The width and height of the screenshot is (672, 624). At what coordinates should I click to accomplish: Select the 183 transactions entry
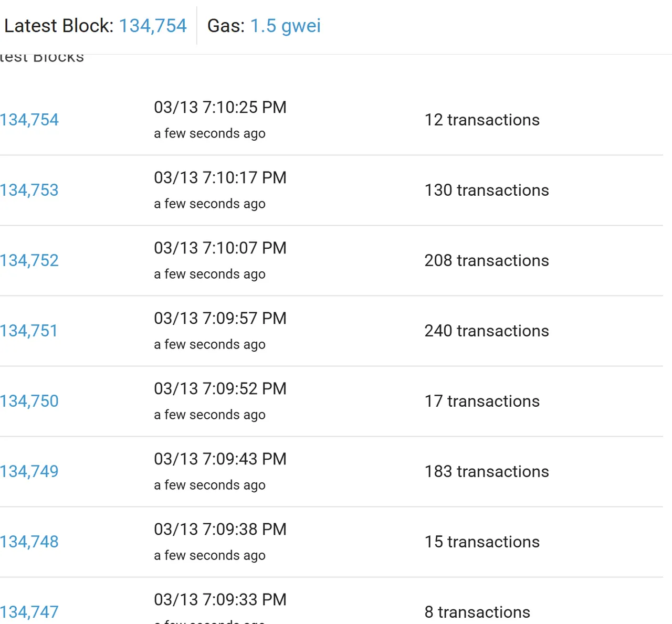click(487, 471)
